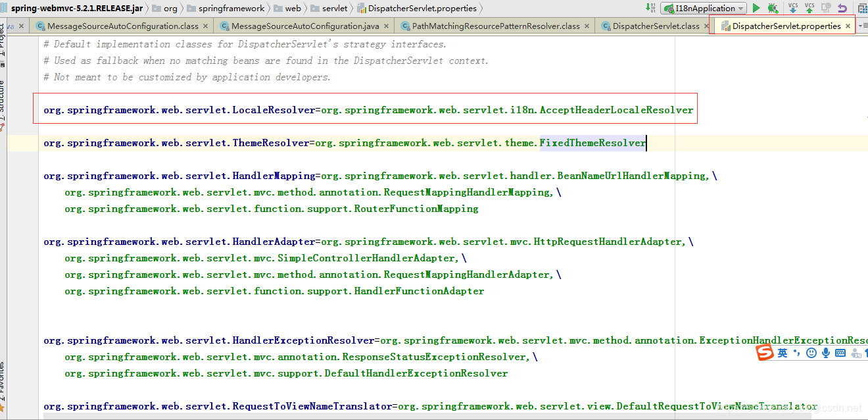Screen dimensions: 868x420
Task: Click the RouterFunctionMapping line
Action: tap(272, 209)
